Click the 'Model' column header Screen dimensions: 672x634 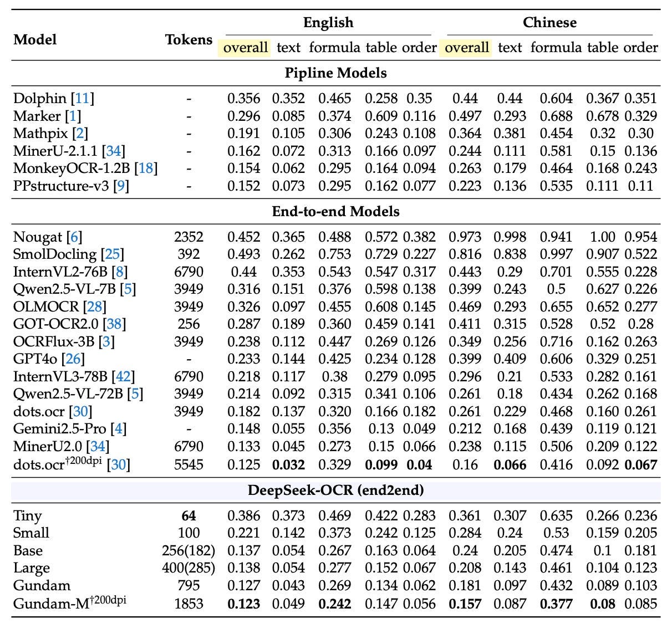[35, 39]
